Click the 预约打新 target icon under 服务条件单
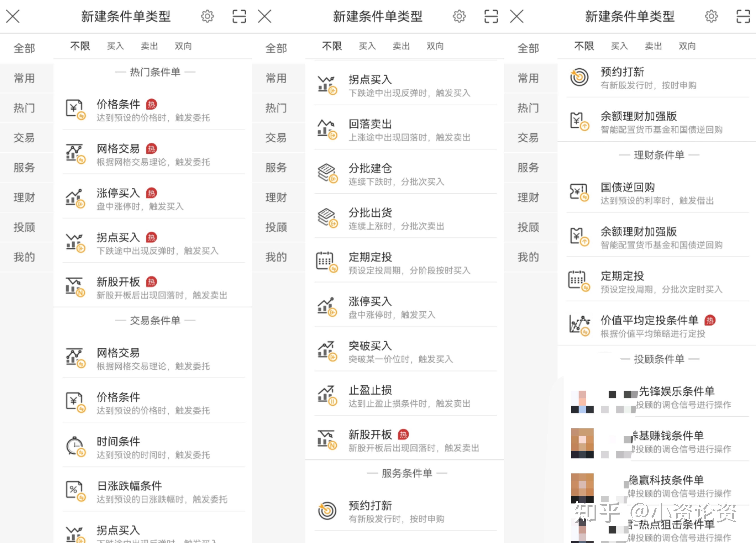This screenshot has height=543, width=756. click(327, 510)
